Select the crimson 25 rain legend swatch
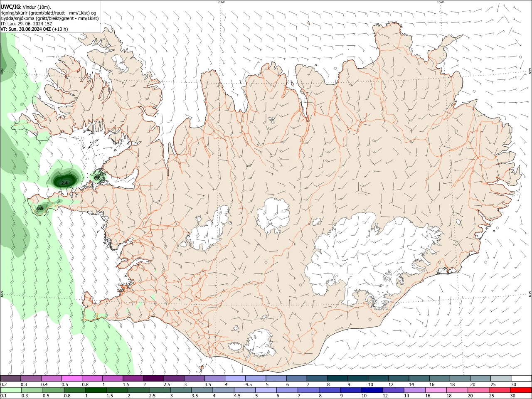 point(499,390)
